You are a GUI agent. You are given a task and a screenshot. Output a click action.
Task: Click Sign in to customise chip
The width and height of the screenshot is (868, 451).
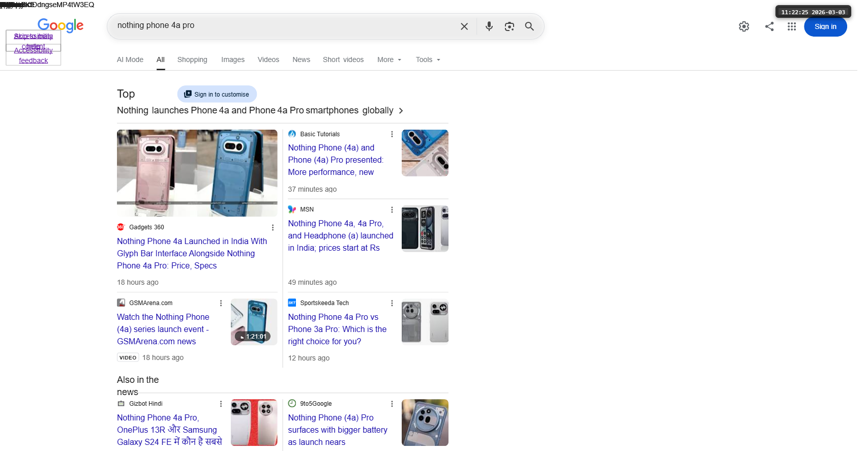pyautogui.click(x=217, y=94)
